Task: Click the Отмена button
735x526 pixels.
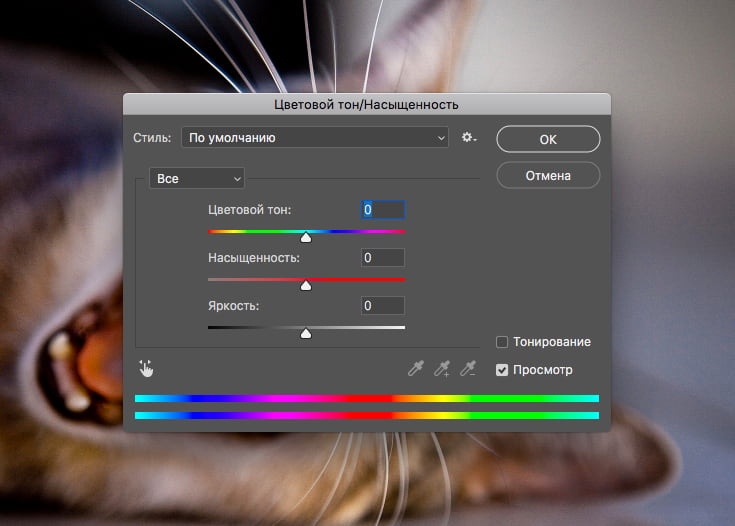Action: pyautogui.click(x=547, y=175)
